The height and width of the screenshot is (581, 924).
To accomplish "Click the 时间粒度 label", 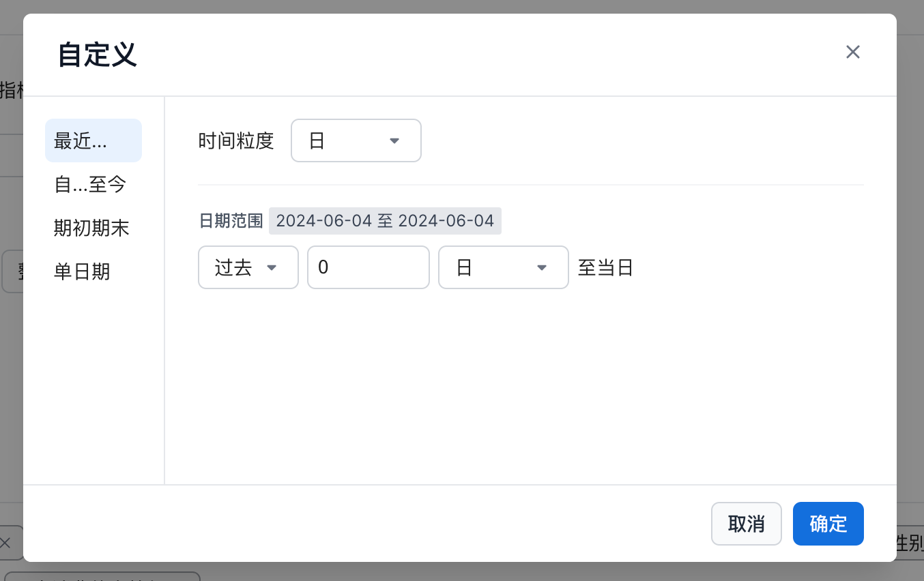I will point(236,141).
